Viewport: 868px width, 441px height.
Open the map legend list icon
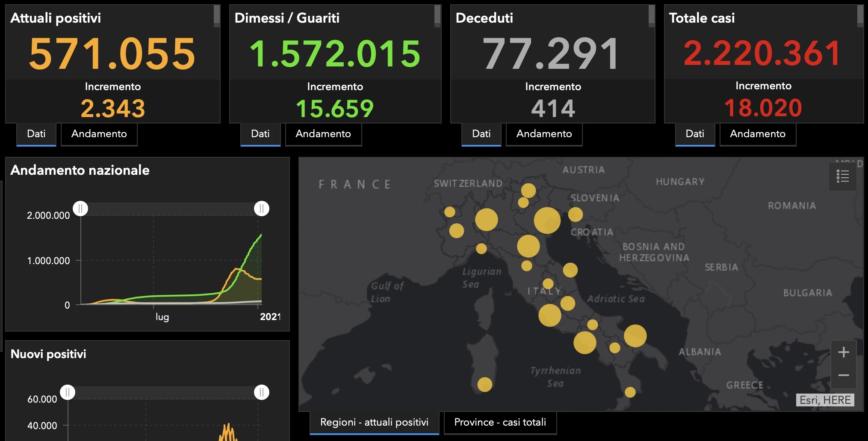(843, 176)
